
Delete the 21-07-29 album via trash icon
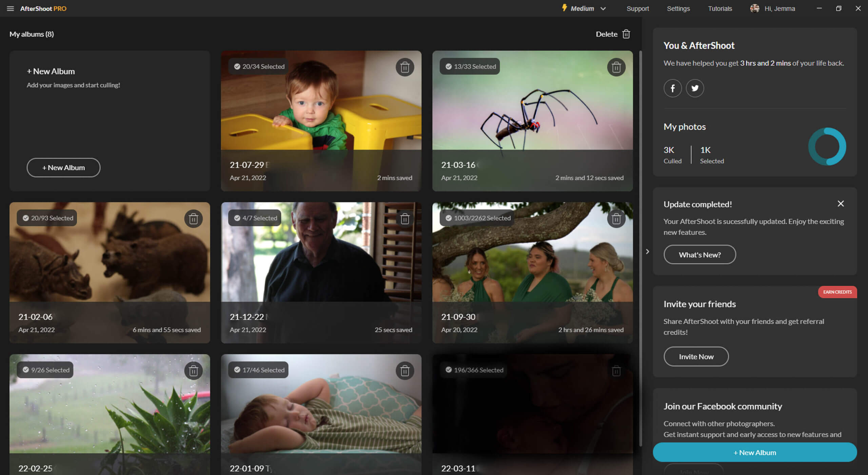tap(405, 67)
